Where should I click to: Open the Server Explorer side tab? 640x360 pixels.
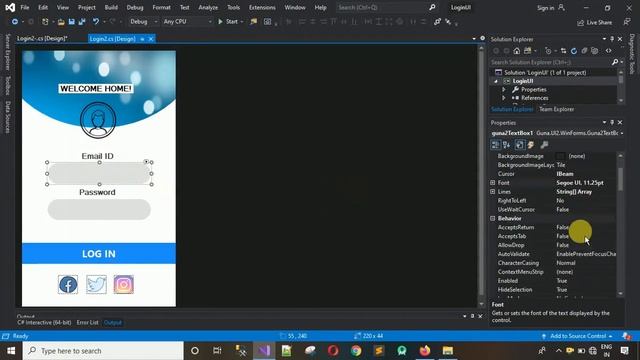pyautogui.click(x=7, y=52)
